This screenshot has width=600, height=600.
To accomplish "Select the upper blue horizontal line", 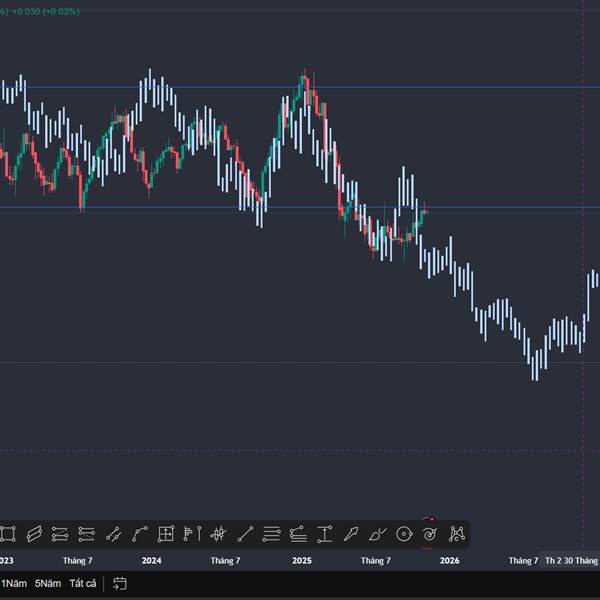I will [450, 87].
